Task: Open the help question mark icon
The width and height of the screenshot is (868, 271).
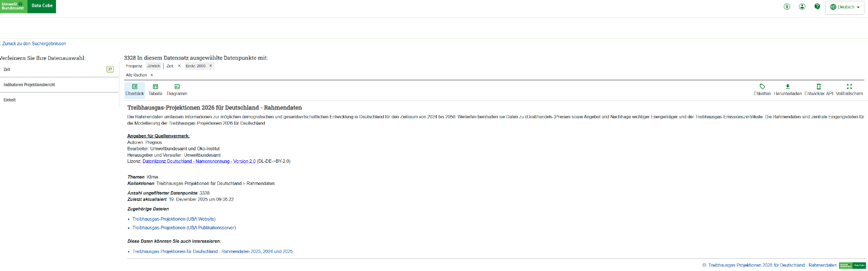Action: click(817, 7)
